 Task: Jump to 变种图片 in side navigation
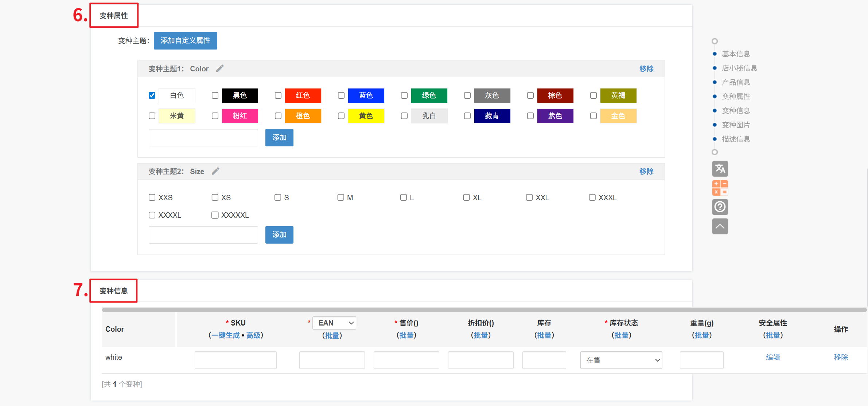(736, 125)
